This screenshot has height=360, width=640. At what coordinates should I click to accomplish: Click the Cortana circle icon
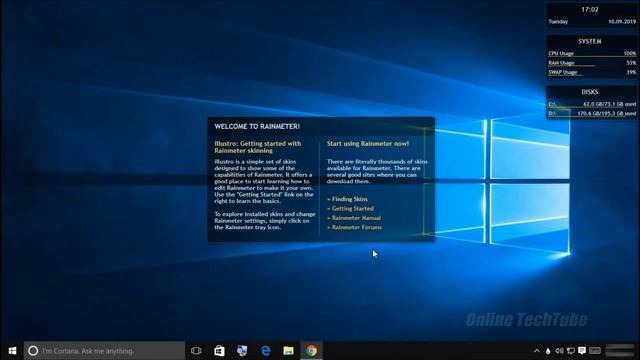(33, 351)
